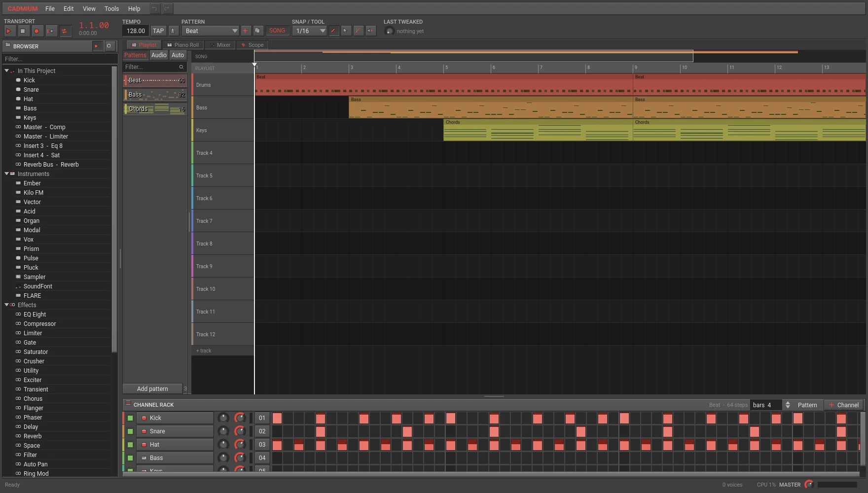The height and width of the screenshot is (493, 868).
Task: Click the tempo field showing 128.00
Action: pyautogui.click(x=135, y=31)
